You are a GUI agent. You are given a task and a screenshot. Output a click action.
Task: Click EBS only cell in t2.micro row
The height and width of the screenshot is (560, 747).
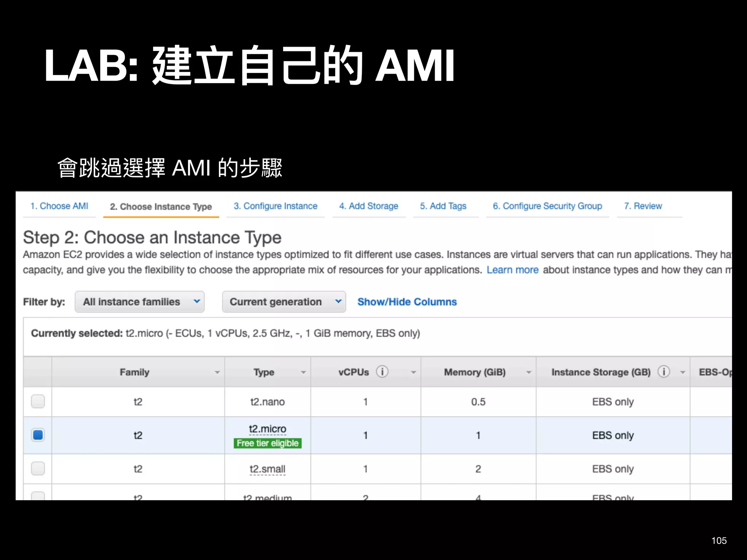tap(613, 435)
